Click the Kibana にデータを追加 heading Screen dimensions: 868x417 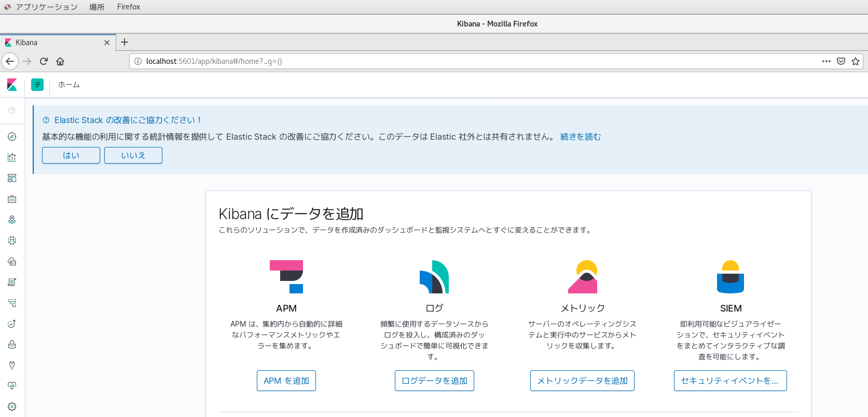[x=291, y=214]
